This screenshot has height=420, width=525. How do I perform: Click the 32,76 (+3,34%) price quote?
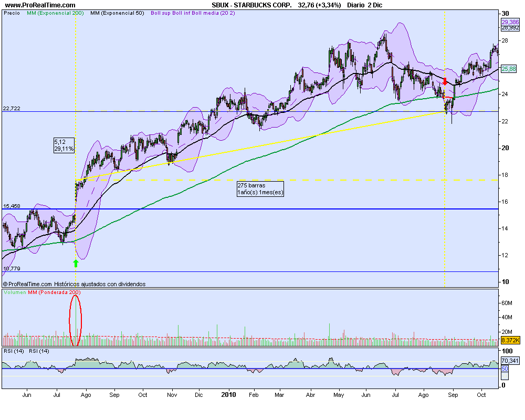(x=319, y=5)
